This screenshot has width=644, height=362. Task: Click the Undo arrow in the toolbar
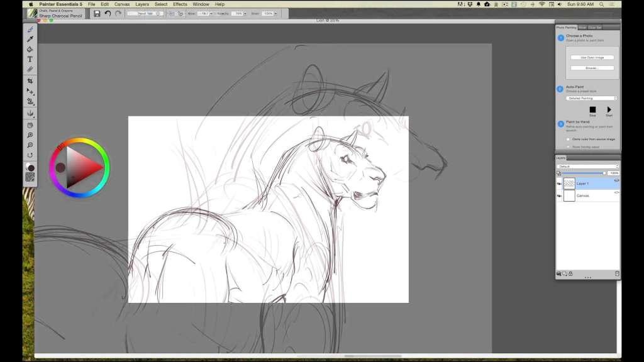pyautogui.click(x=108, y=13)
